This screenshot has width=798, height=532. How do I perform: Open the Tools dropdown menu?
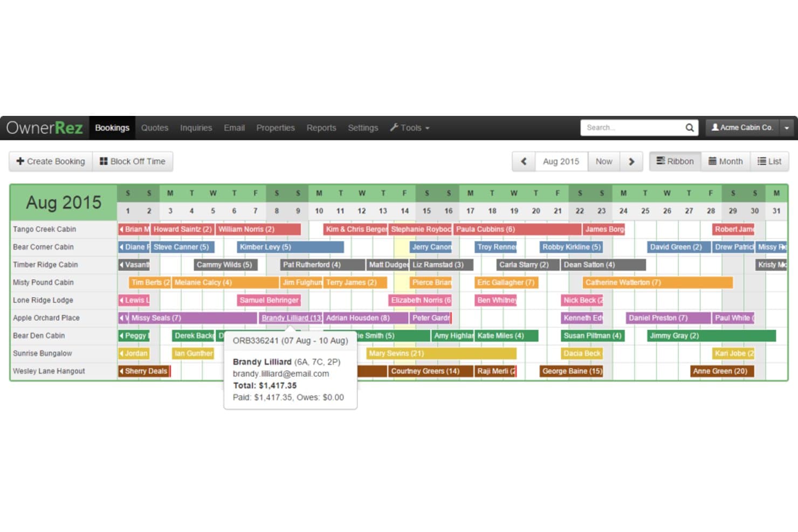pyautogui.click(x=410, y=128)
